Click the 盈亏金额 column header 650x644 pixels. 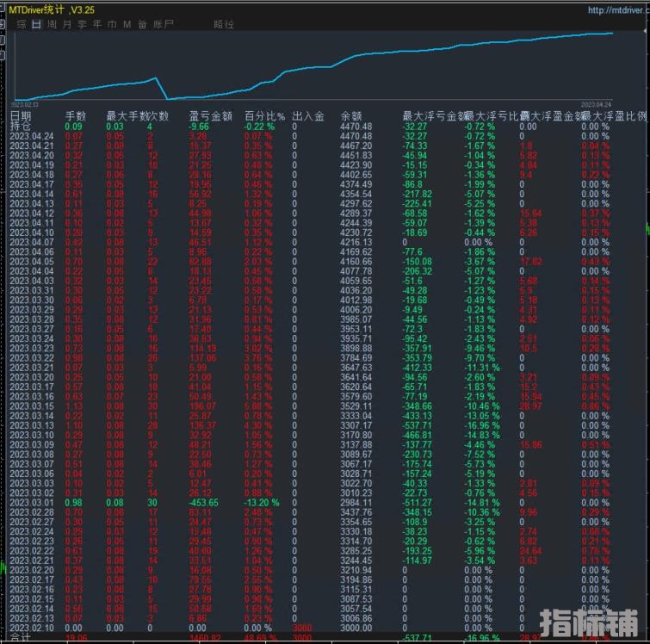click(x=211, y=116)
